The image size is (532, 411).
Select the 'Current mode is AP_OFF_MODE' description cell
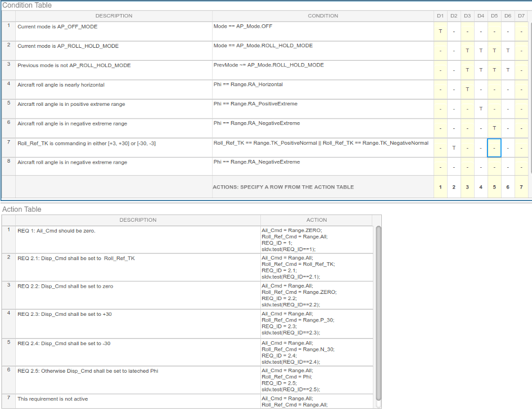pos(114,32)
